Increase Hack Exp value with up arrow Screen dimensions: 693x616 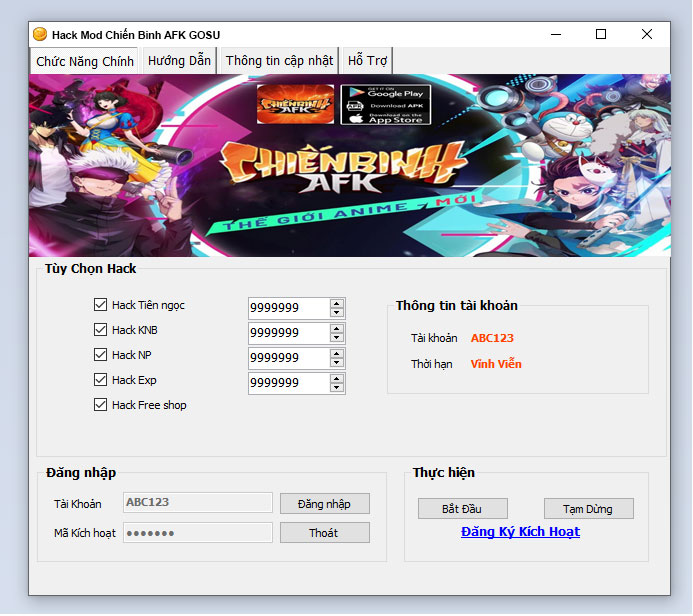click(337, 379)
